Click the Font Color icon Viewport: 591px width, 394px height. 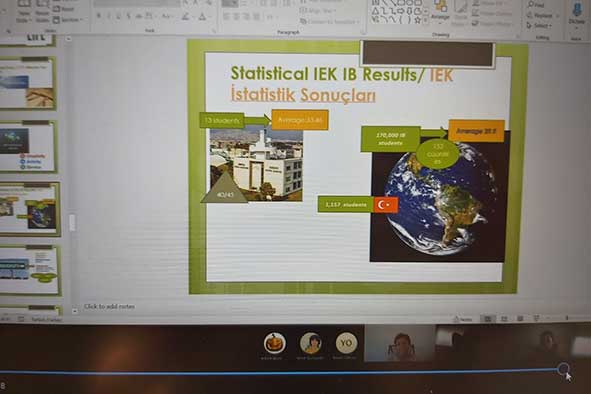pyautogui.click(x=202, y=17)
